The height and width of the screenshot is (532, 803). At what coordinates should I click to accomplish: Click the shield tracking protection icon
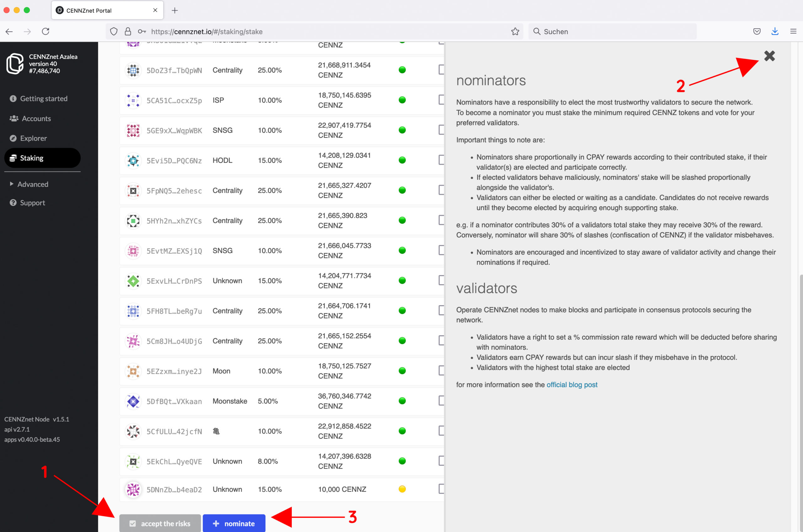[114, 32]
